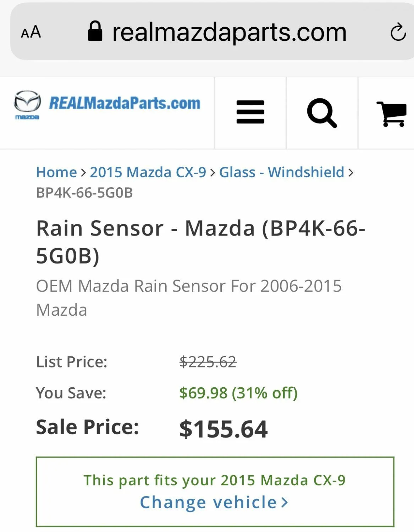414x532 pixels.
Task: Open the Glass - Windshield breadcrumb
Action: tap(282, 172)
